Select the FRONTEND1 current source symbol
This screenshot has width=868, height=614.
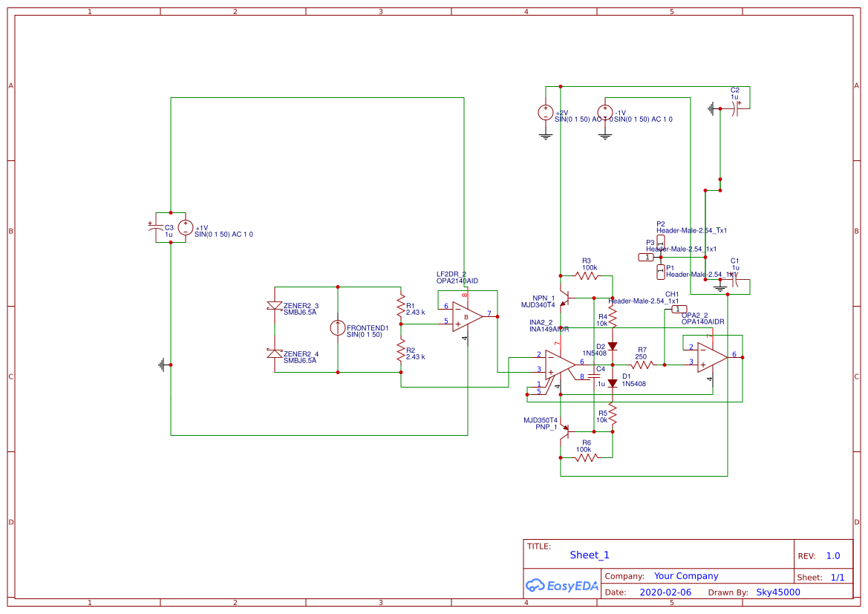(x=338, y=328)
